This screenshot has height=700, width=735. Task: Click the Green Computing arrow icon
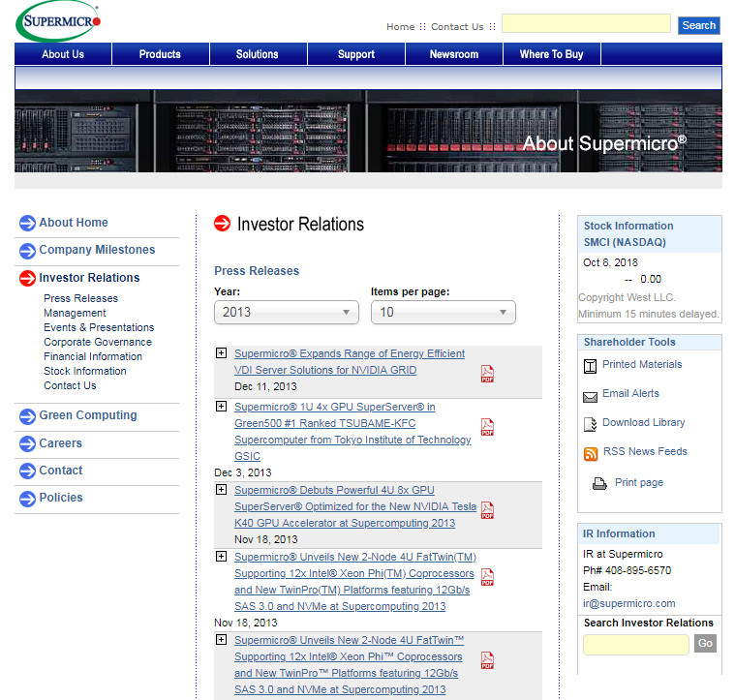[28, 416]
